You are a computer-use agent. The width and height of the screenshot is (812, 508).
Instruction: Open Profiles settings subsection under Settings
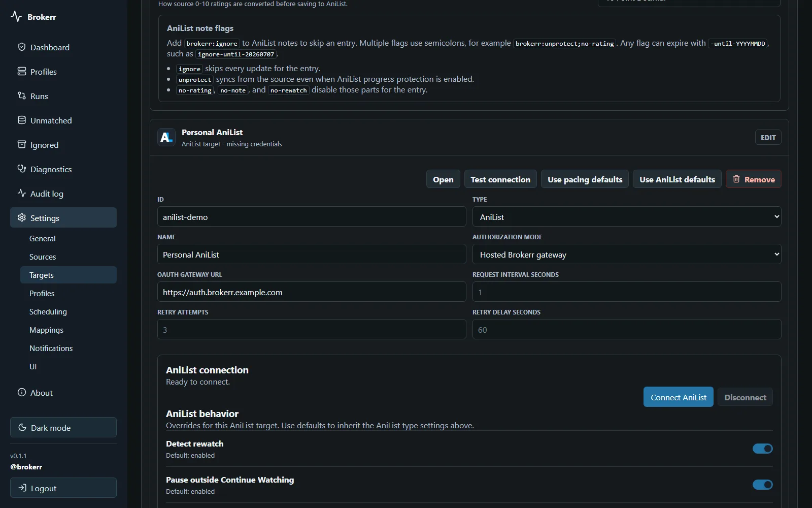coord(69,293)
